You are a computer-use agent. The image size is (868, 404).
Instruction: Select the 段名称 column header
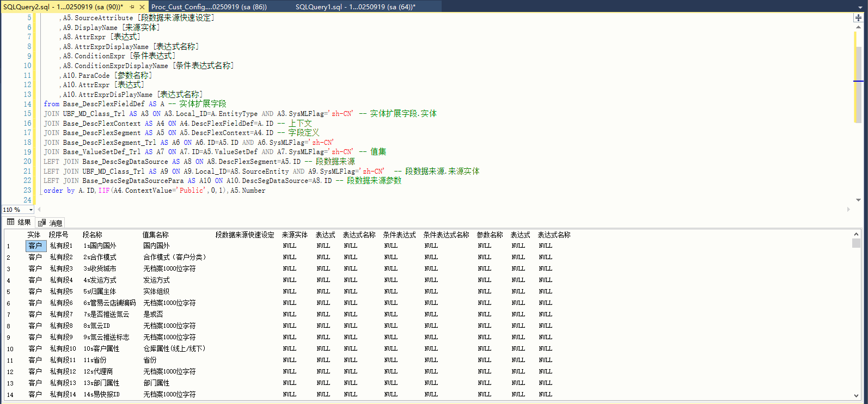93,235
